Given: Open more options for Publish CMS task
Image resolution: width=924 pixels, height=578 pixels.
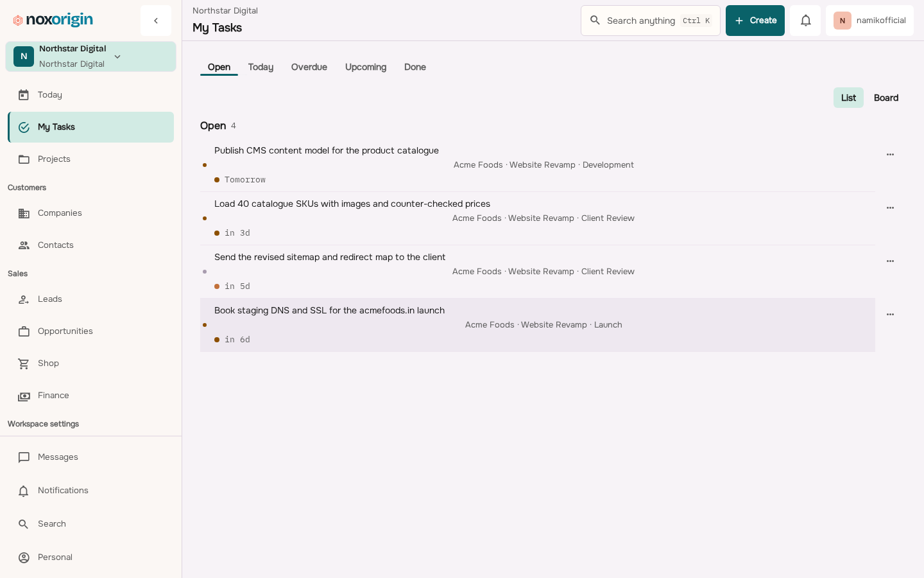Looking at the screenshot, I should tap(890, 155).
